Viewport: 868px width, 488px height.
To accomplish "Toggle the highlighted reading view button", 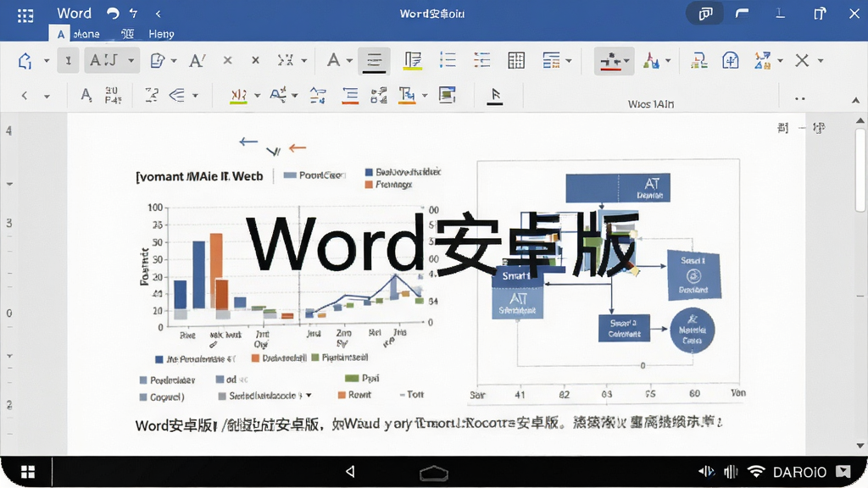I will [x=704, y=14].
